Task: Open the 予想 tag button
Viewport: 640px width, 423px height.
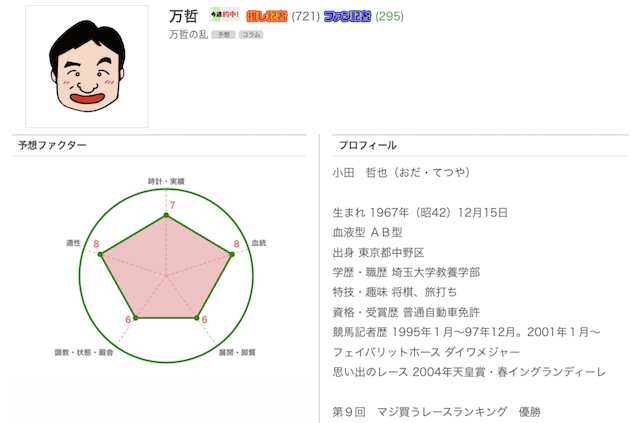Action: pyautogui.click(x=223, y=35)
